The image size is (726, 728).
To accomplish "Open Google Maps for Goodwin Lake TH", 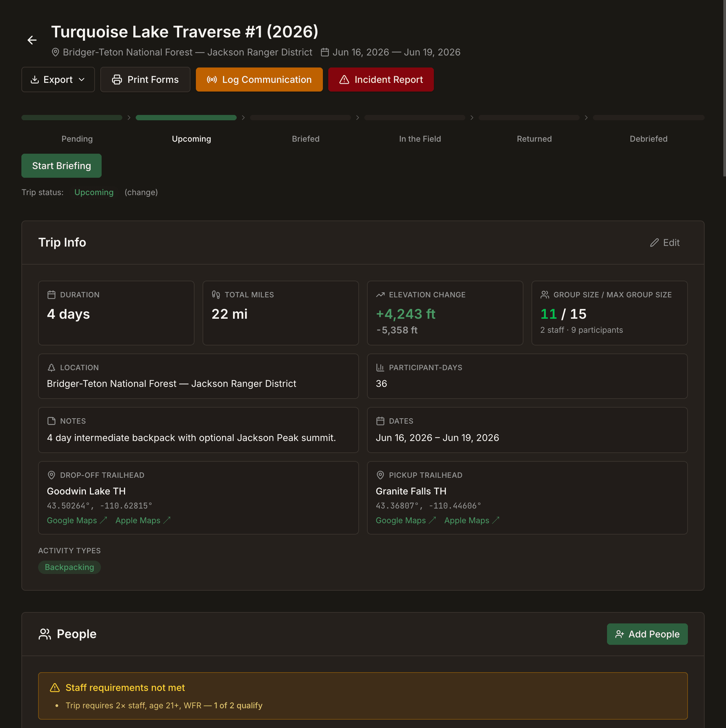I will [77, 520].
